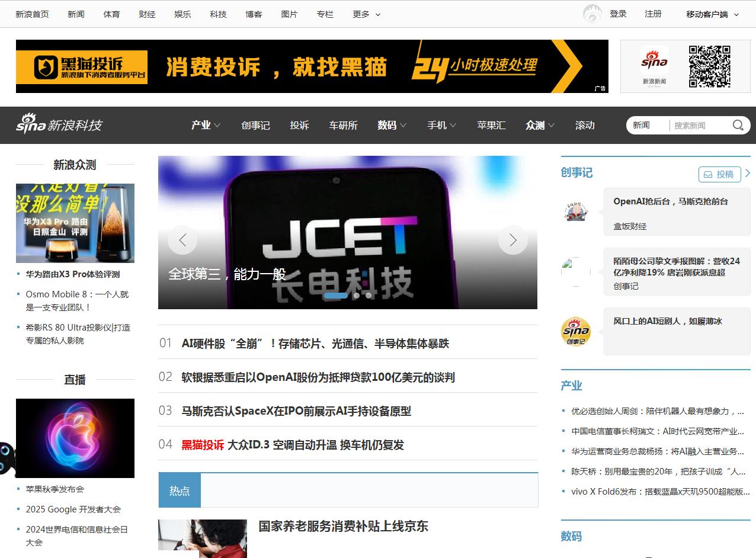Go to 新浪首页 link
756x558 pixels.
[x=32, y=14]
